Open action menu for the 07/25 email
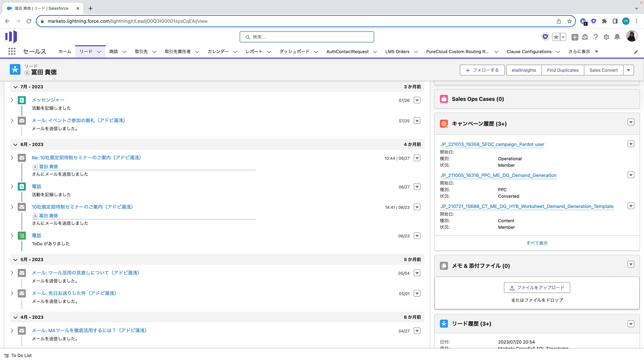 coord(417,121)
